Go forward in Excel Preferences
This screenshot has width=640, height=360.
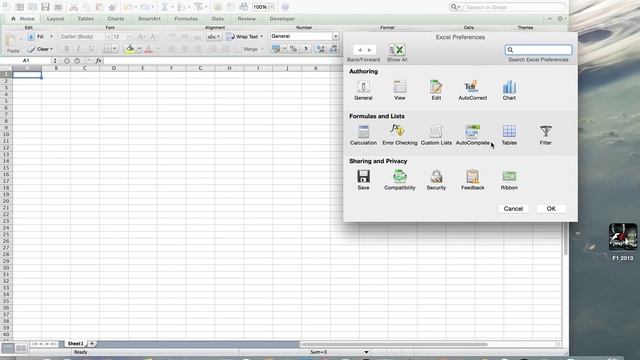tap(369, 50)
